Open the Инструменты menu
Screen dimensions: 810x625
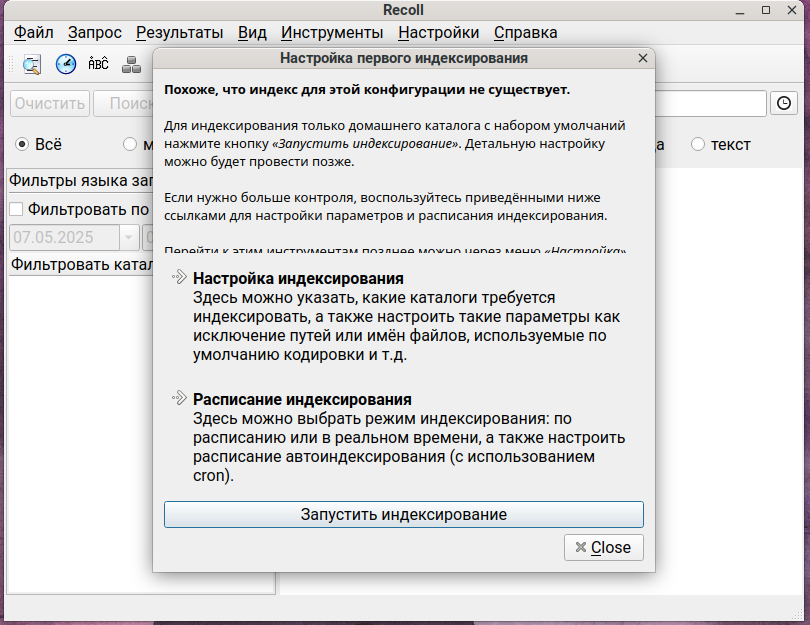332,33
